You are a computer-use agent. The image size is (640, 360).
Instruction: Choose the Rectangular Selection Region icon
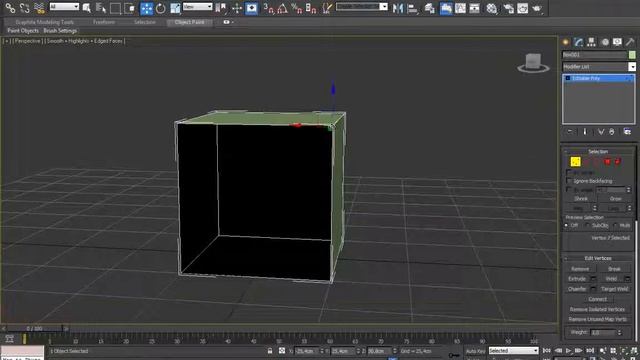[x=116, y=8]
